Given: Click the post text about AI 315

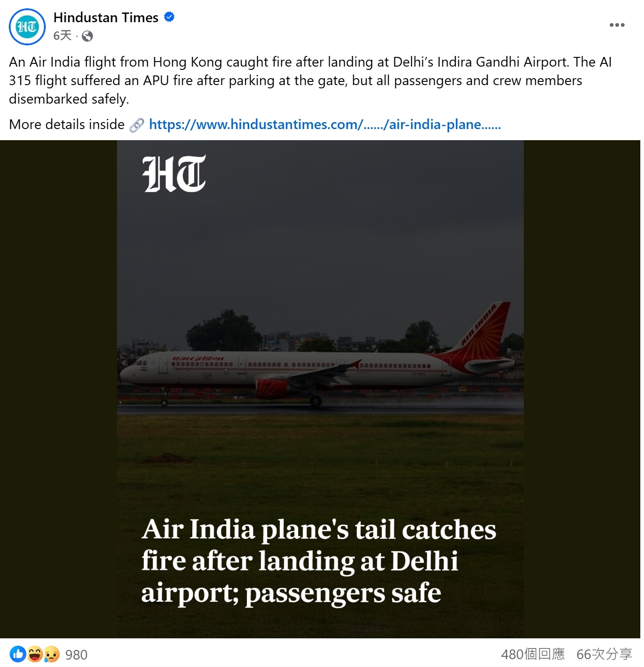Looking at the screenshot, I should tap(310, 80).
